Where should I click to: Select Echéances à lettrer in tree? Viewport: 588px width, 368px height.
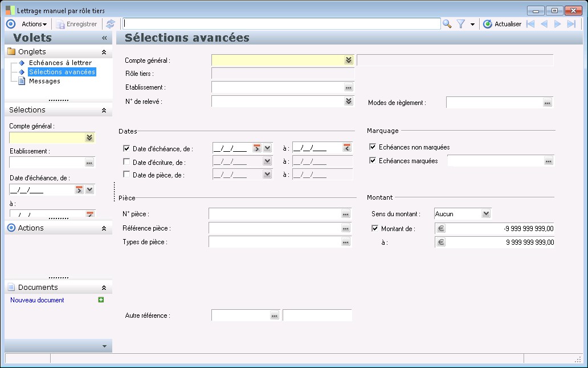click(x=60, y=63)
